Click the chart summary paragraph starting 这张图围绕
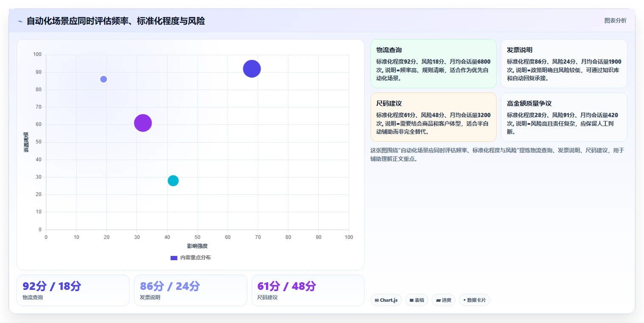Screen dimensions: 644x323 click(x=497, y=154)
